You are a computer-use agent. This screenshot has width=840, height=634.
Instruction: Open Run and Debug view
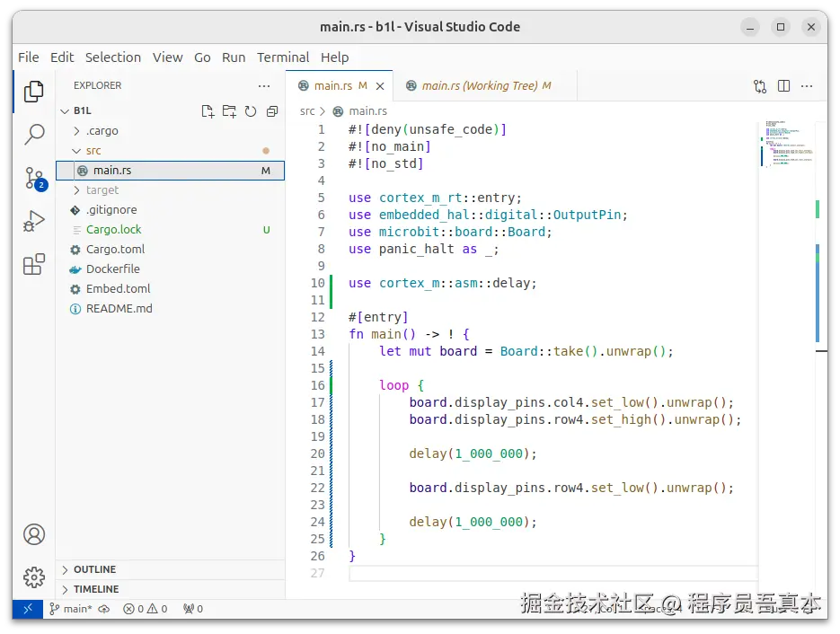(34, 221)
